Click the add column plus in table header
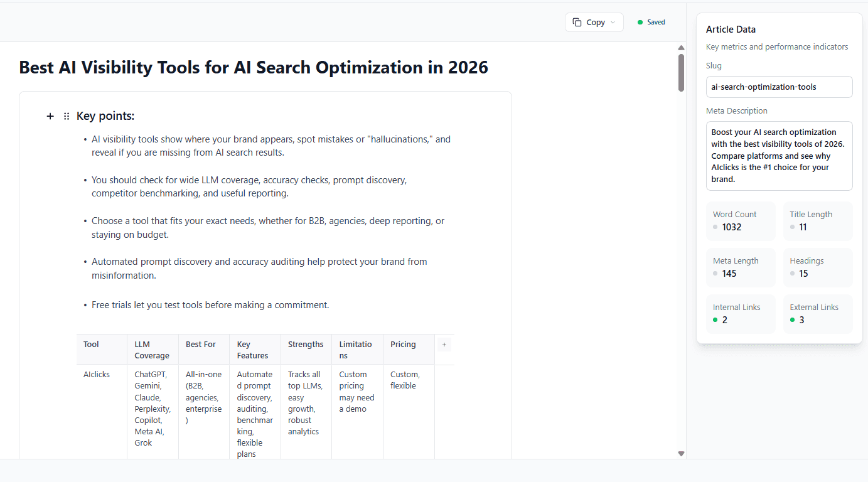This screenshot has height=482, width=868. pyautogui.click(x=444, y=345)
